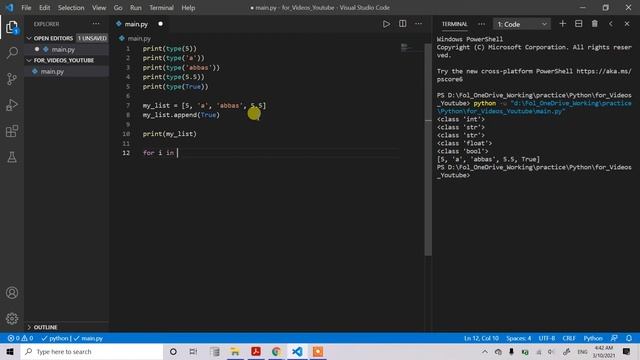Open Chrome from taskbar
The width and height of the screenshot is (640, 360).
pos(276,351)
